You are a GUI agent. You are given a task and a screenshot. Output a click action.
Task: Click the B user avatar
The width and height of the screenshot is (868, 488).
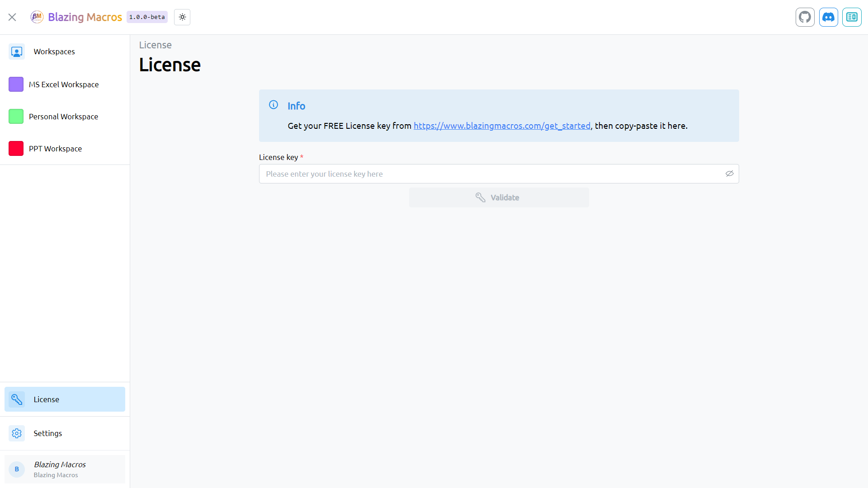(x=17, y=469)
